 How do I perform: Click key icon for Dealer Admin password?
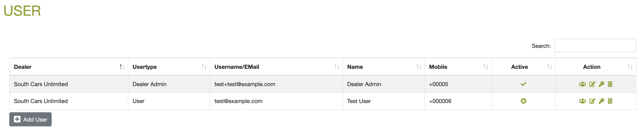pos(601,84)
